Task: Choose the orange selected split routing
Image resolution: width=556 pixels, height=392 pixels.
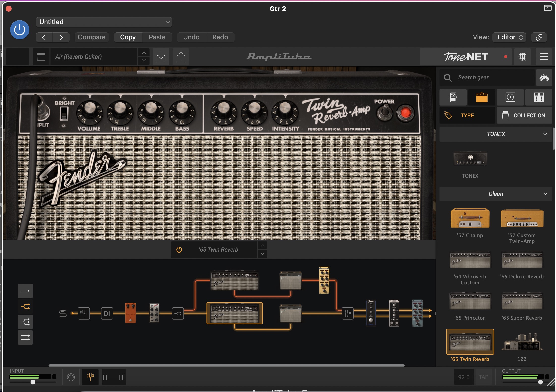Action: (25, 306)
